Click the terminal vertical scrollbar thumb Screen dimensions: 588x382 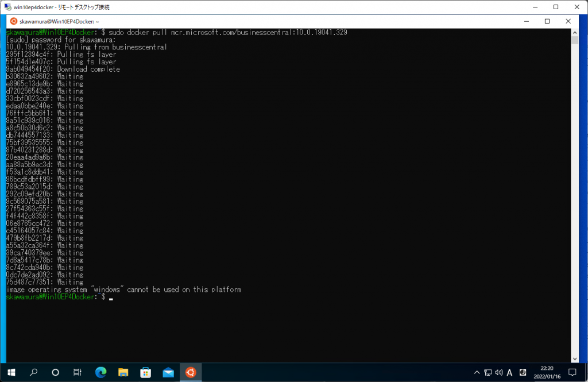point(574,41)
